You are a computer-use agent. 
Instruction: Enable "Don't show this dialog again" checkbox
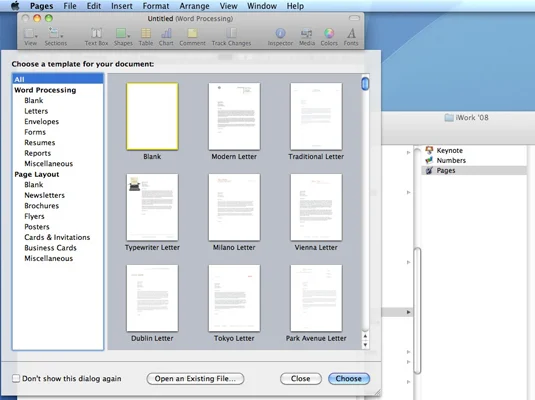16,378
